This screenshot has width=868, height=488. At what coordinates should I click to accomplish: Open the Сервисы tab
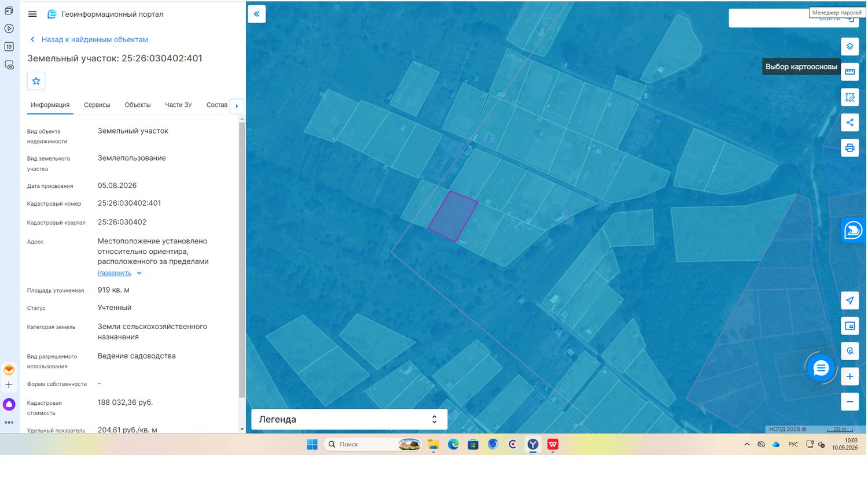[97, 105]
